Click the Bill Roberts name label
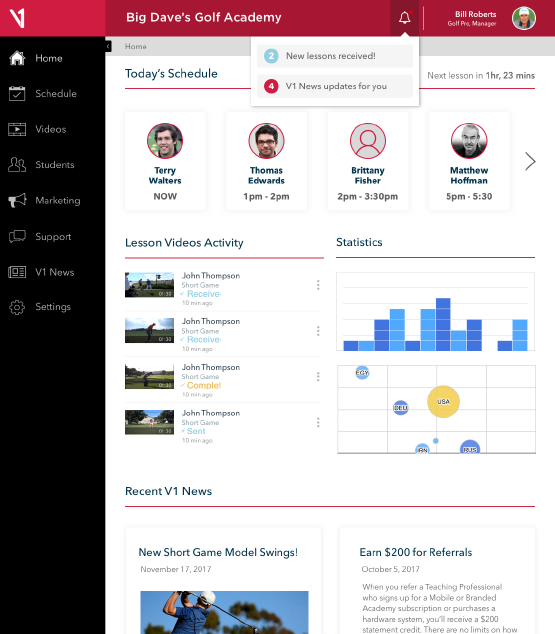Viewport: 555px width, 634px height. (475, 14)
